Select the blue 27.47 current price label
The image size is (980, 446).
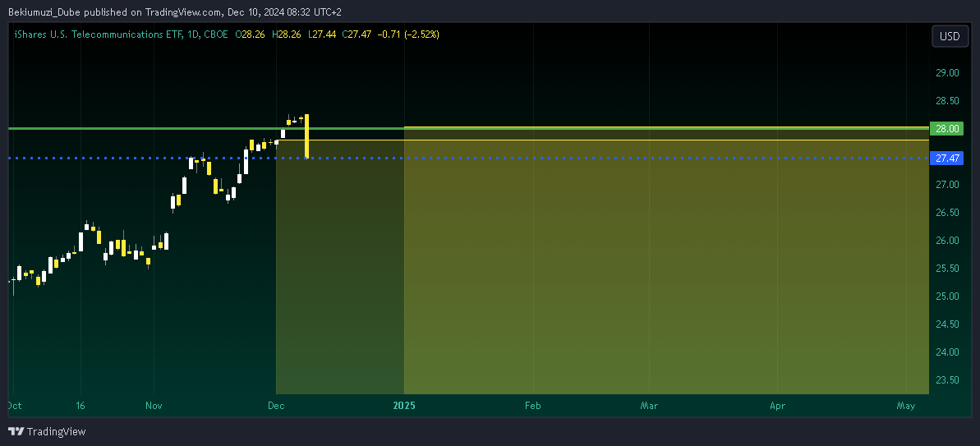tap(947, 159)
